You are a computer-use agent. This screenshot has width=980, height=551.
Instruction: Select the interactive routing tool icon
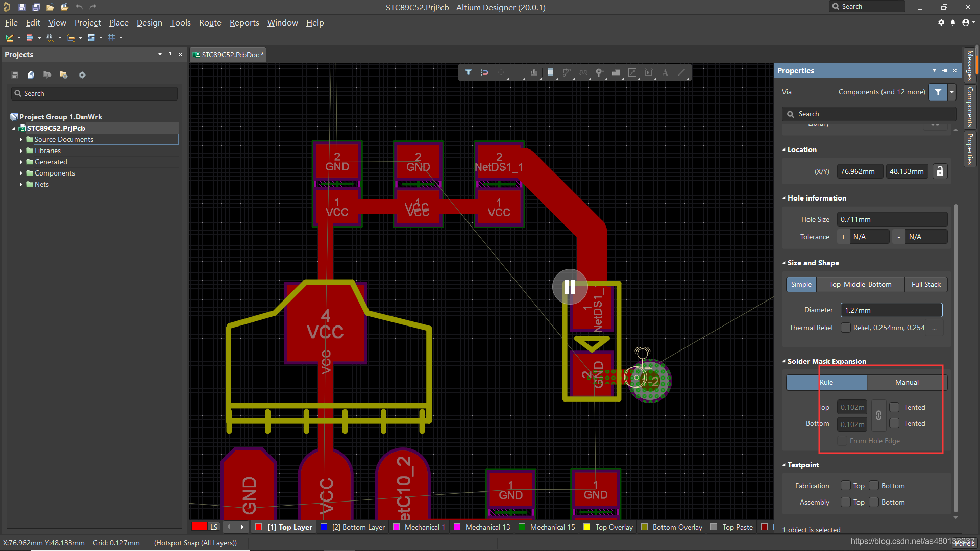pyautogui.click(x=567, y=72)
